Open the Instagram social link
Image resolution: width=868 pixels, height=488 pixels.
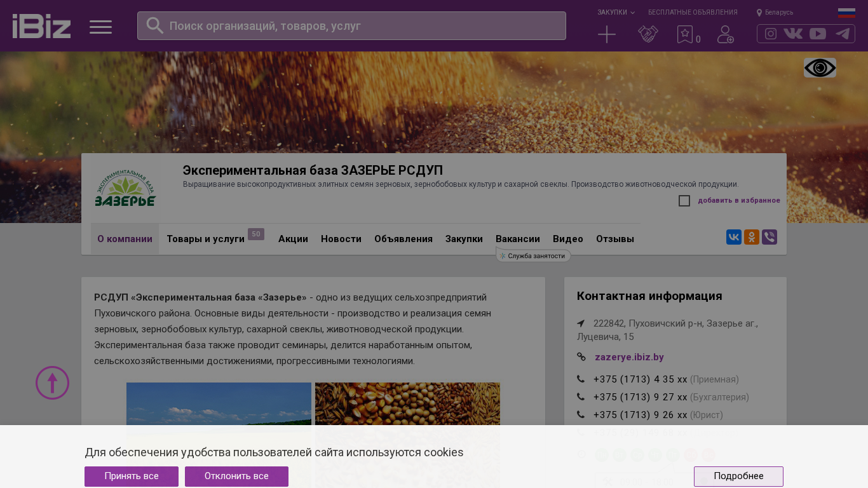point(771,34)
